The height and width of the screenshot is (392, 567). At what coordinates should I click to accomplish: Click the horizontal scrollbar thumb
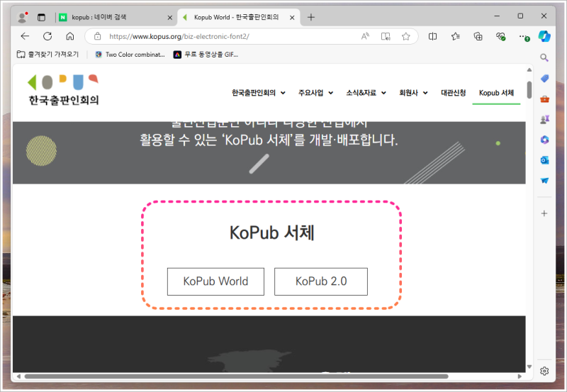coord(237,376)
